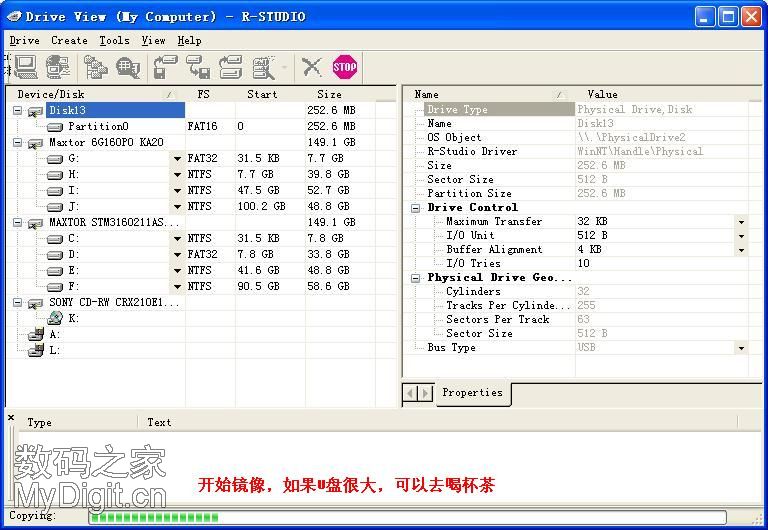Open the Create menu

(x=69, y=41)
